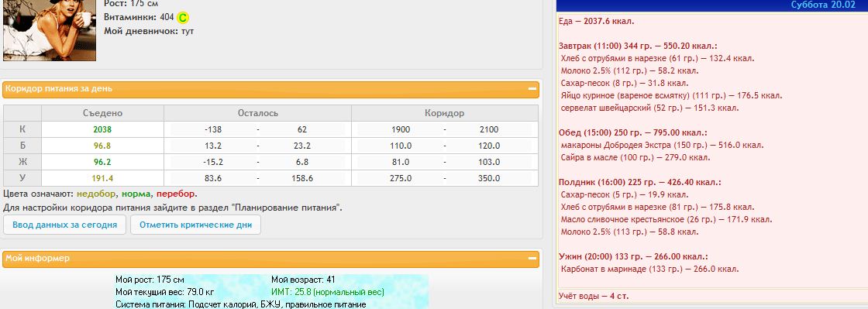
Task: Click the Мой информер header title
Action: (38, 258)
